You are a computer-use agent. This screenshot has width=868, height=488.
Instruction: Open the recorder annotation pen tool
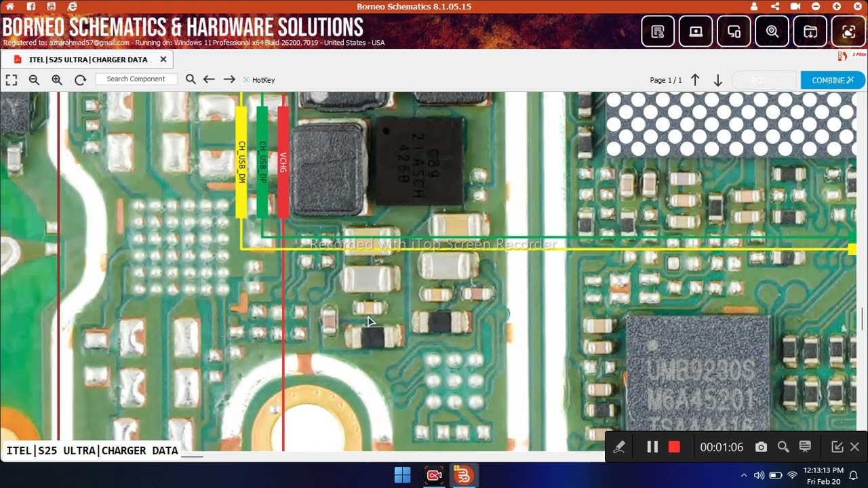[x=619, y=447]
